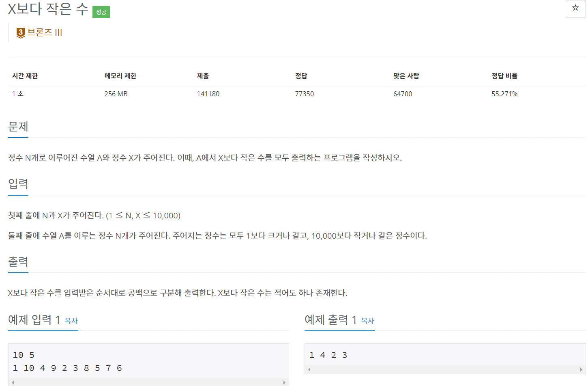Click the example output '1 4 2 3'
Screen dimensions: 588x386
tap(328, 355)
